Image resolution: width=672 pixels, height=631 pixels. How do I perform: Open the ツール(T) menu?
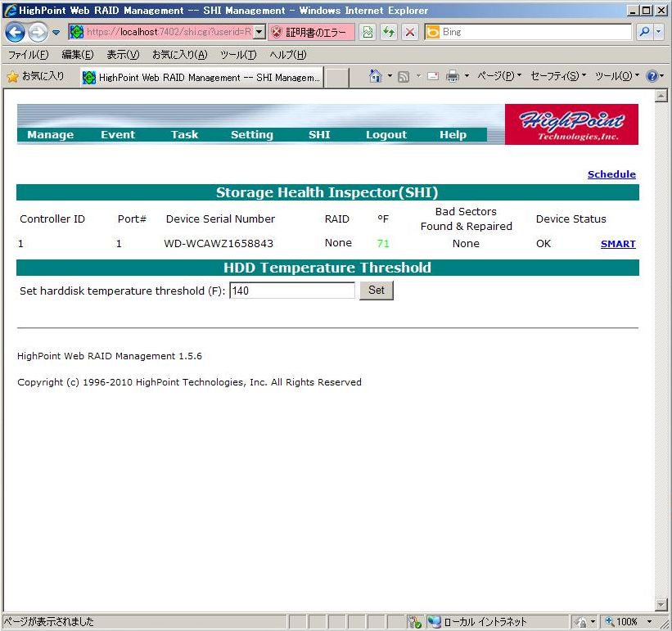tap(238, 55)
